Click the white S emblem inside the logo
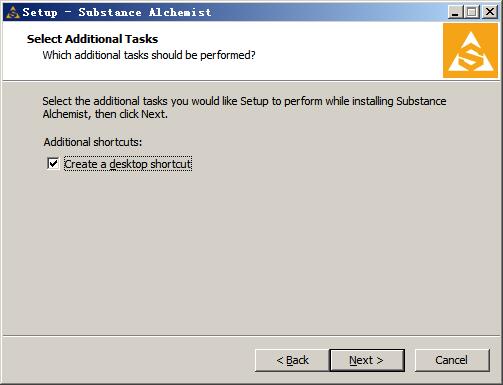The image size is (503, 385). point(471,53)
